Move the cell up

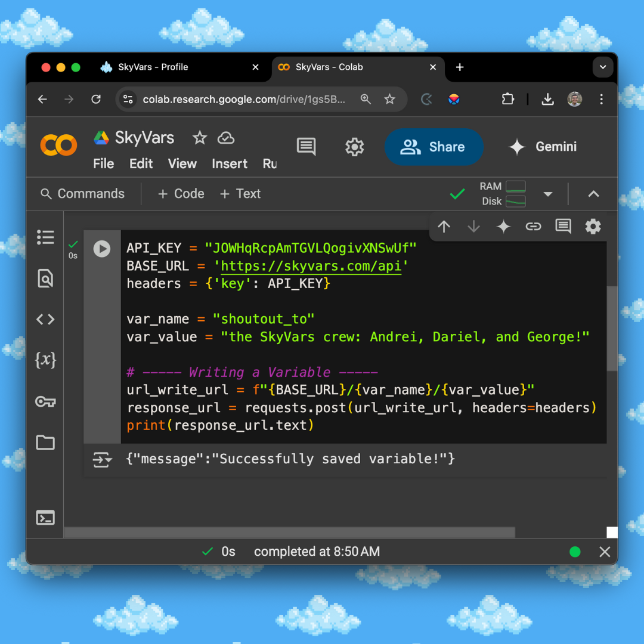point(444,227)
